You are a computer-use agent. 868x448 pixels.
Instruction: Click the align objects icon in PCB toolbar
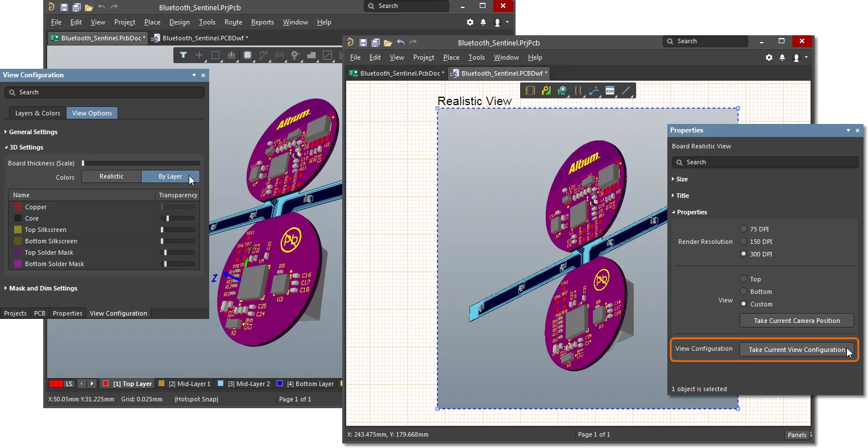pos(231,55)
